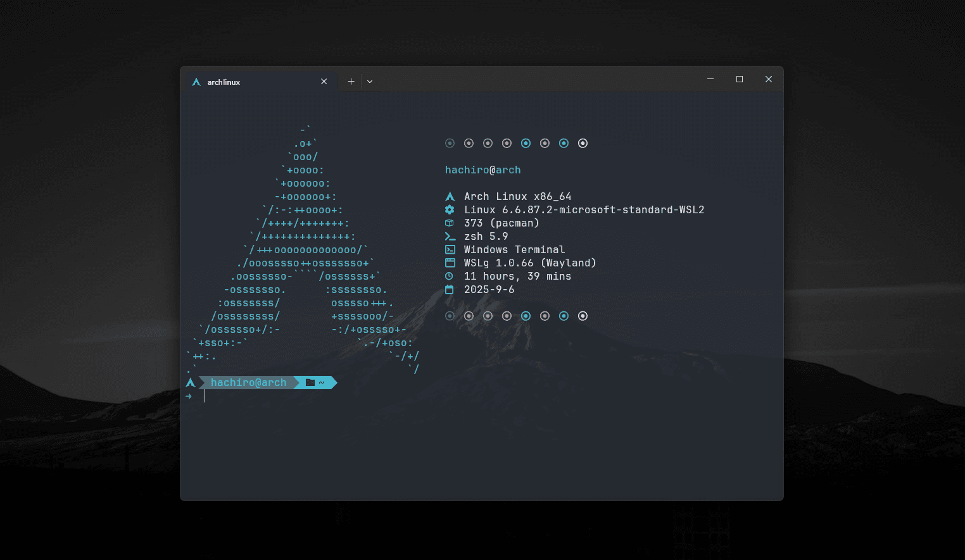Click the terminal input line at the cursor

[205, 395]
